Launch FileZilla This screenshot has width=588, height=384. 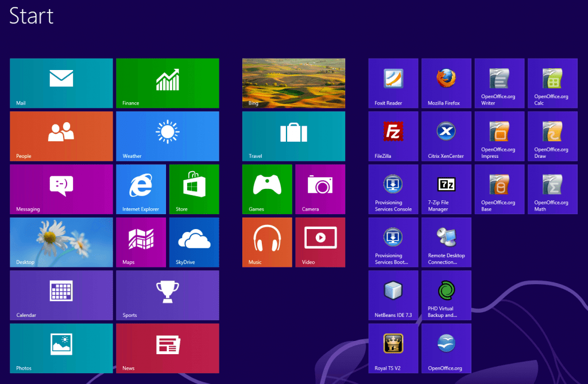point(393,136)
